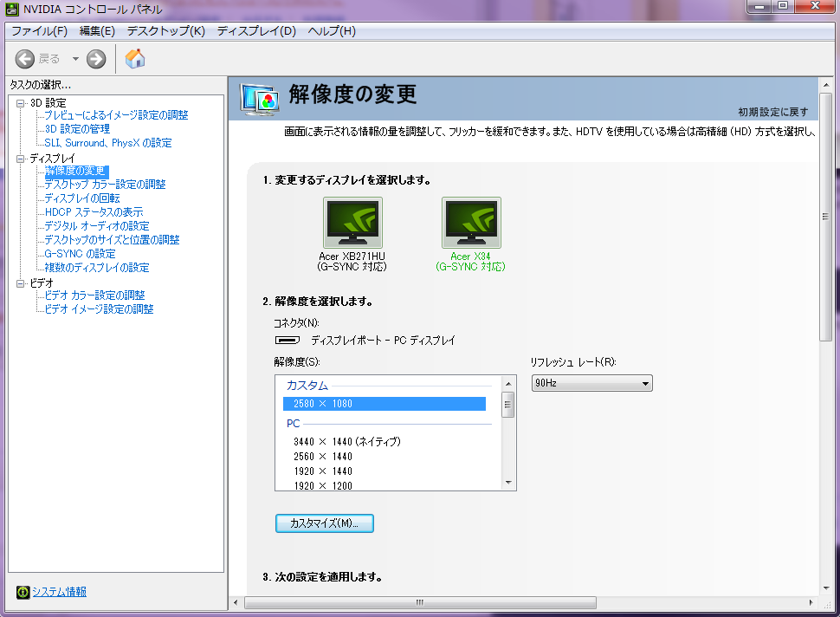Collapse the ビデオ tree node
Image resolution: width=840 pixels, height=617 pixels.
(x=21, y=283)
